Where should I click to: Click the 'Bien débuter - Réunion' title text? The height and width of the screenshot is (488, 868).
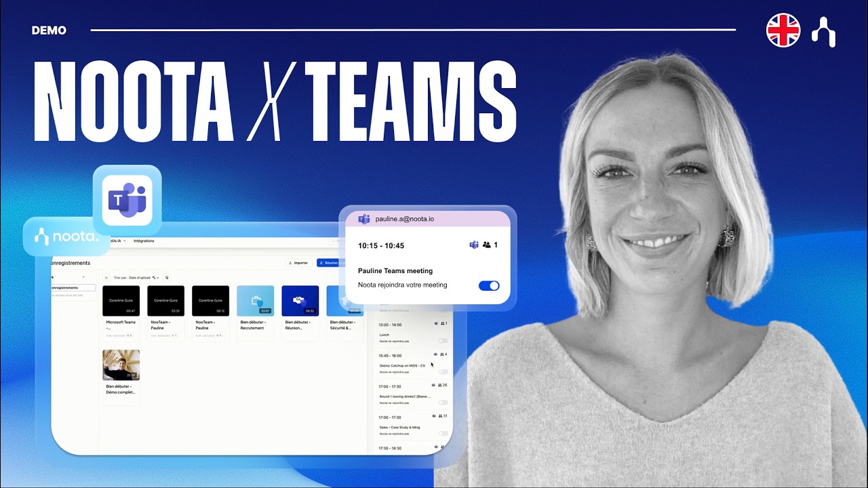tap(300, 325)
